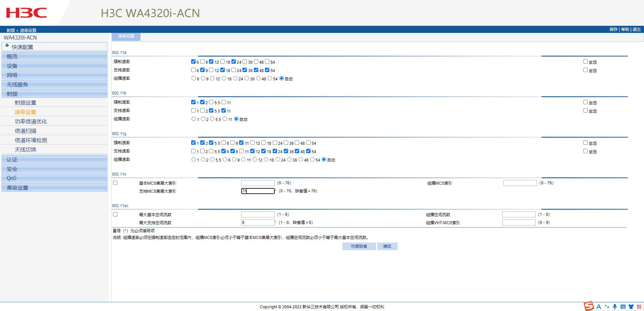Screen dimensions: 644x311
Task: Focus the 最大支持空间流数 input field
Action: tap(258, 223)
